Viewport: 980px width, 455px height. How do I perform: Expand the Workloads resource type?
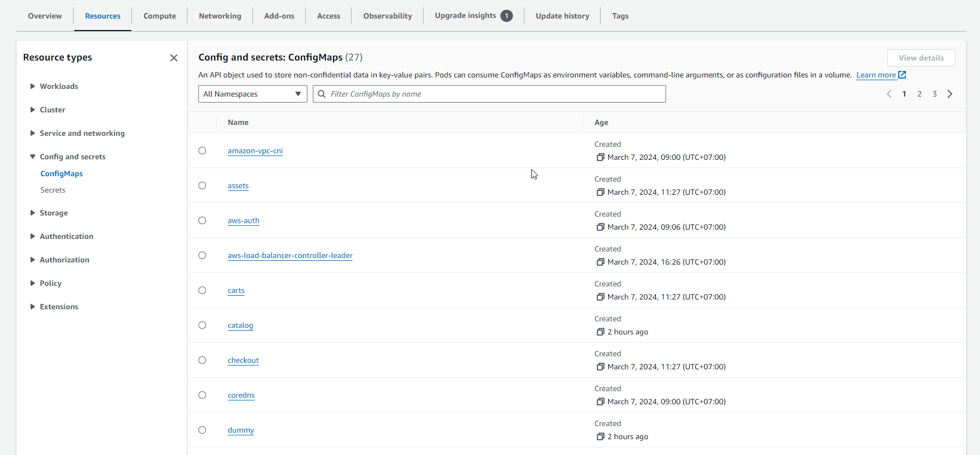[x=33, y=86]
